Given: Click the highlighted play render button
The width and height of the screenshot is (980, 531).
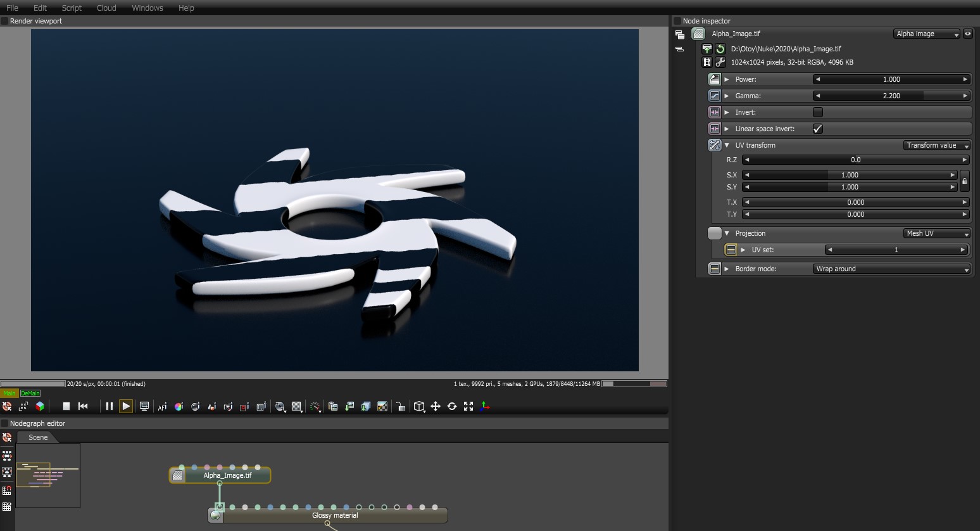Looking at the screenshot, I should [126, 406].
